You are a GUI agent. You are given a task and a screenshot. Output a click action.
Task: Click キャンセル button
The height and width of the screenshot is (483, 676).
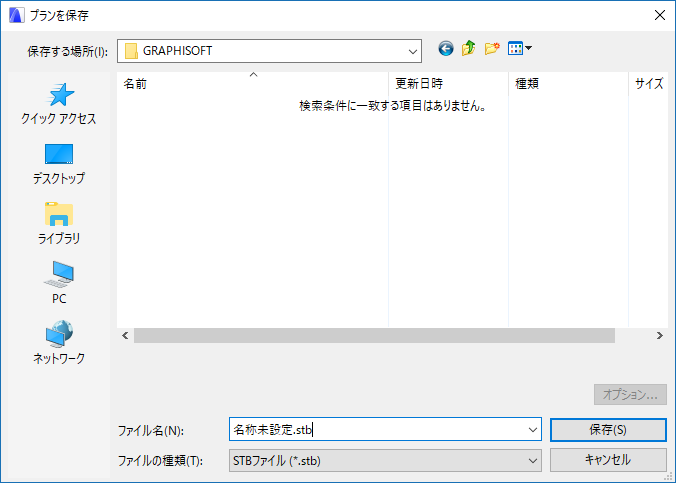click(608, 460)
